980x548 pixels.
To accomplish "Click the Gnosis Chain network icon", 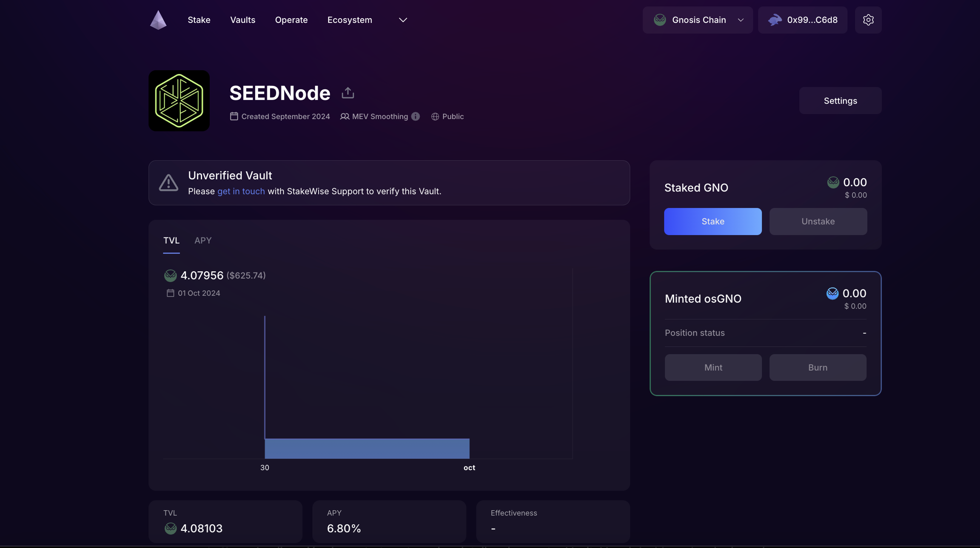I will [660, 20].
